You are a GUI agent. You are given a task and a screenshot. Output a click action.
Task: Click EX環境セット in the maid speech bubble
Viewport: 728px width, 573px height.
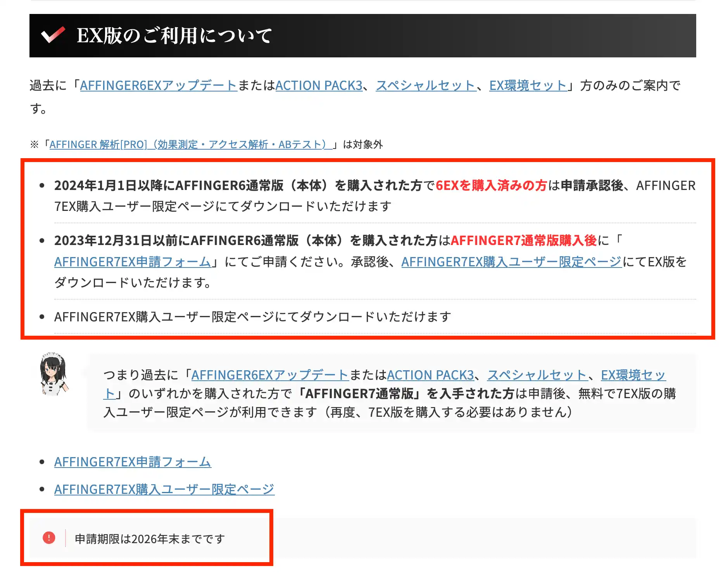[x=633, y=375]
